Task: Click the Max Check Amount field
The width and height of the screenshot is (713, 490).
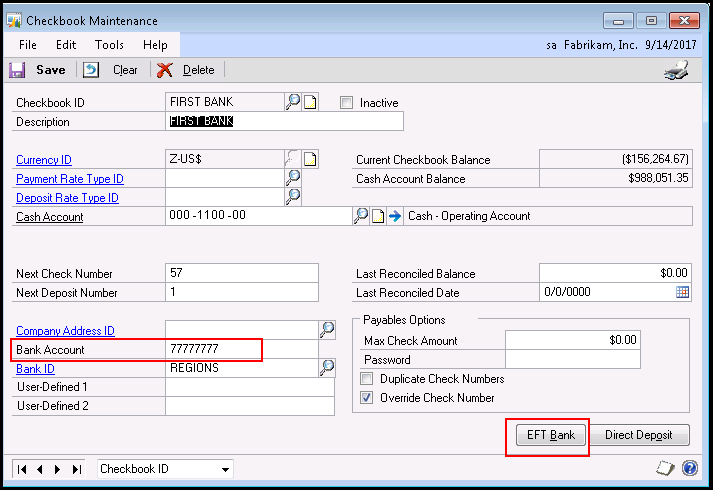Action: pyautogui.click(x=572, y=340)
